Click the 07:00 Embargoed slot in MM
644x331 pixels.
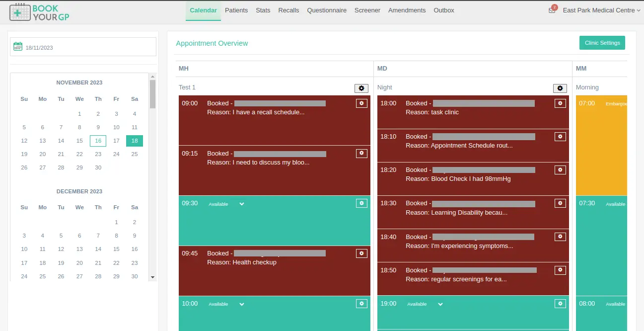[x=601, y=145]
